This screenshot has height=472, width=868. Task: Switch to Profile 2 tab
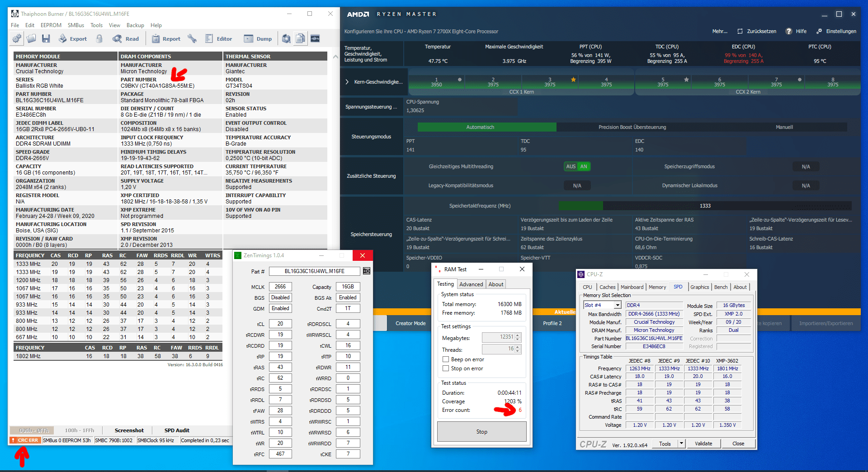point(552,323)
